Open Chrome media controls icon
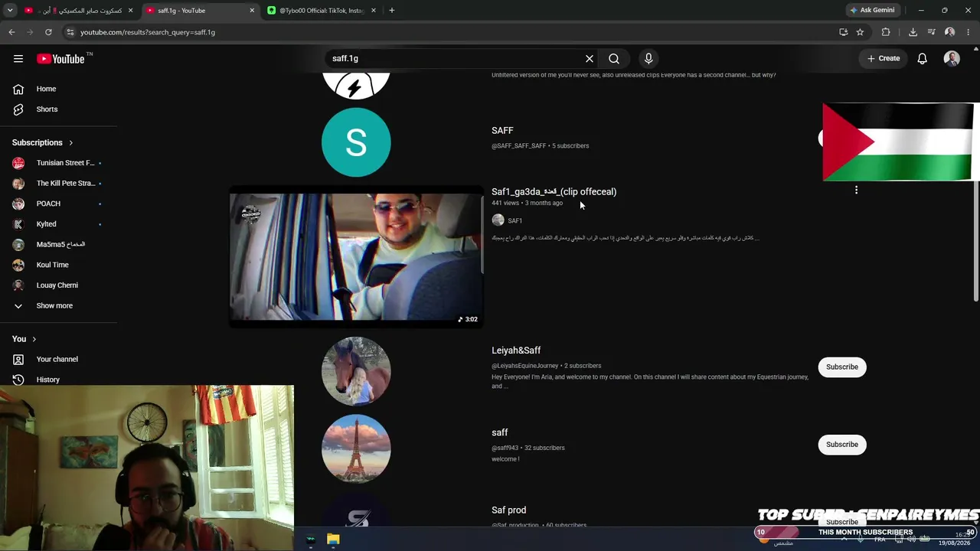 [x=931, y=32]
